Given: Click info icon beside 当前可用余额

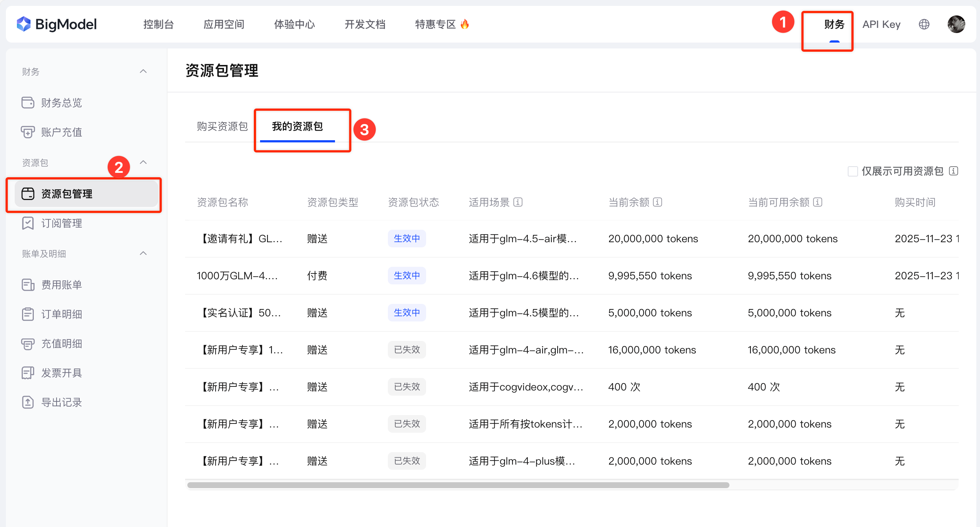Looking at the screenshot, I should coord(818,202).
